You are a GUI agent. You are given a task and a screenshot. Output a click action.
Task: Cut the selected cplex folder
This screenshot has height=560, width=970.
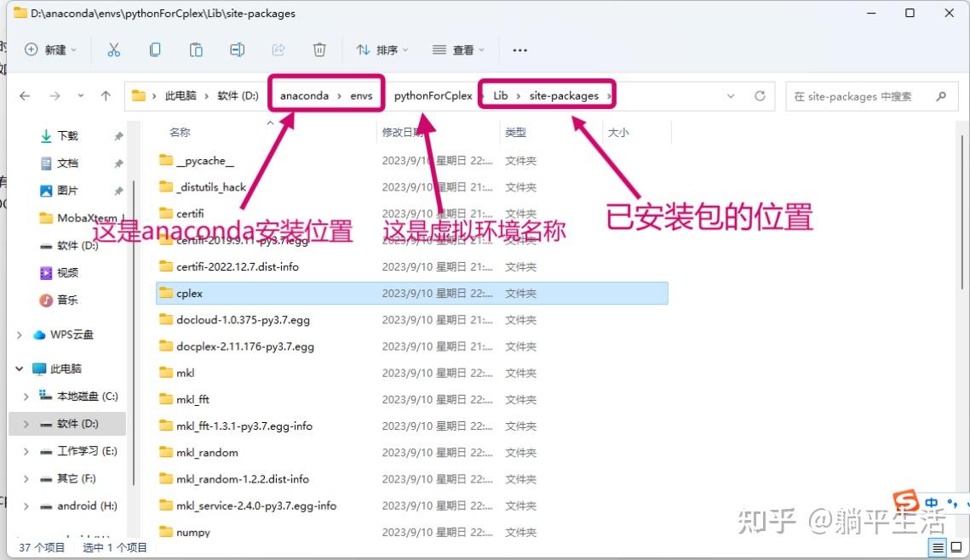[114, 50]
